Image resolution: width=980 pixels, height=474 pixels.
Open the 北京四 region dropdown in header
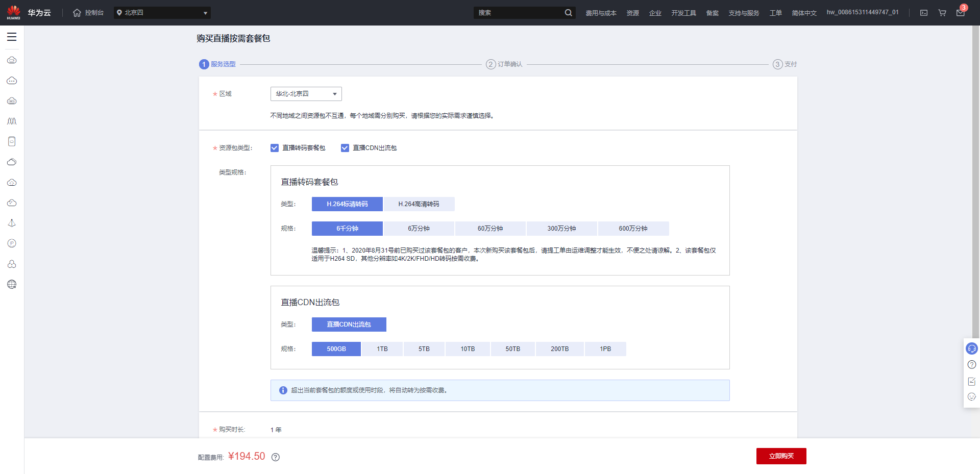click(162, 13)
